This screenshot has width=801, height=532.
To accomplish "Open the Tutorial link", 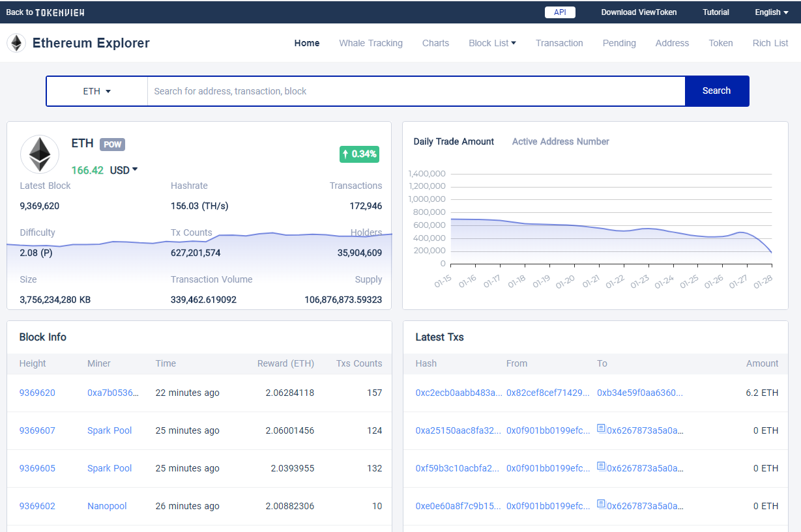I will click(x=716, y=12).
